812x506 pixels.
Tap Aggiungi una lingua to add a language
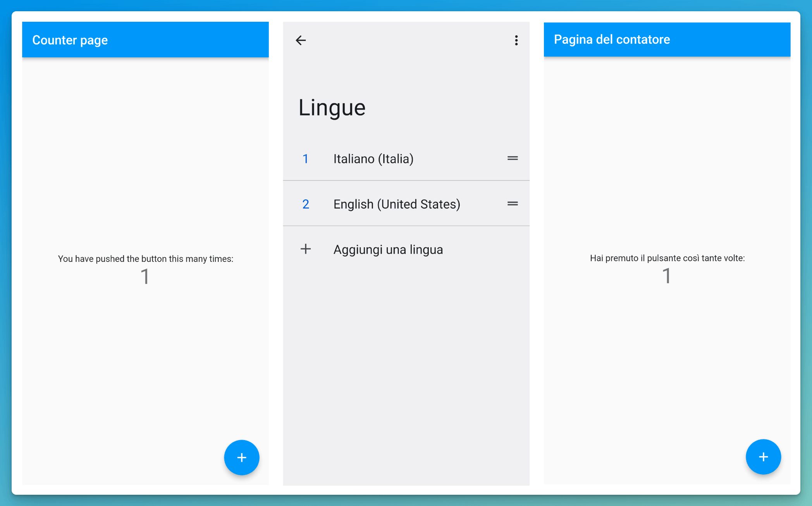[x=388, y=250]
